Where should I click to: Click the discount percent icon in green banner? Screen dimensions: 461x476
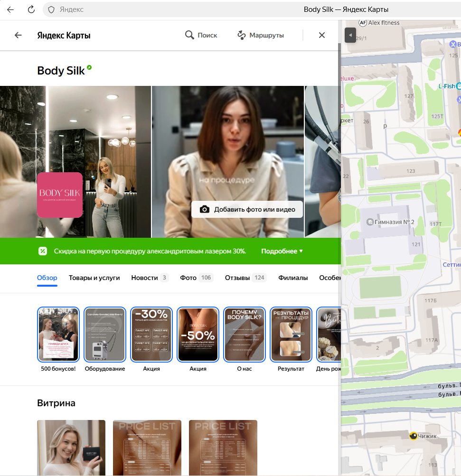point(43,251)
